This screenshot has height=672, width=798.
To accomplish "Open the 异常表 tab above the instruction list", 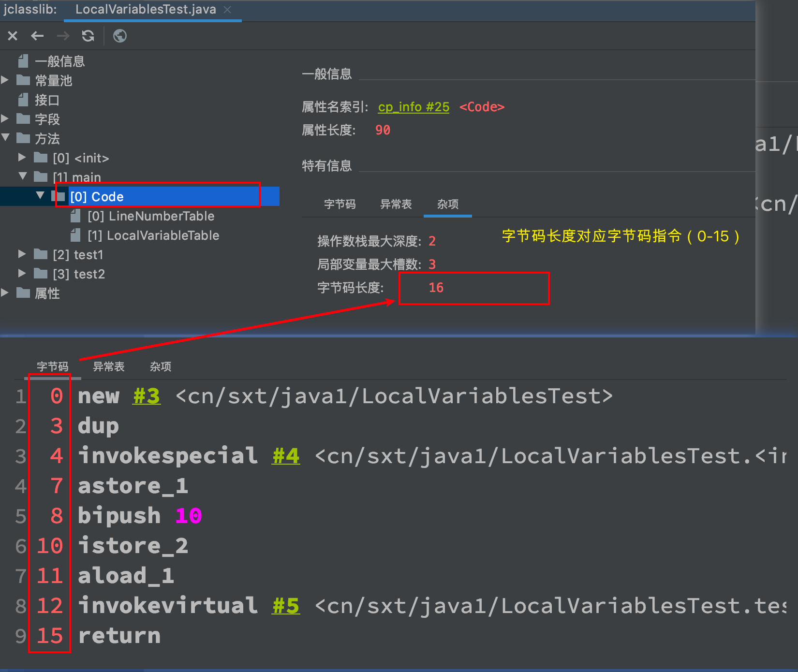I will click(109, 366).
